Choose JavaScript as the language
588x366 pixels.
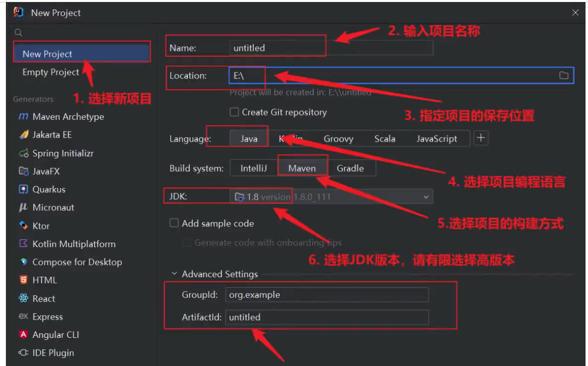coord(437,139)
